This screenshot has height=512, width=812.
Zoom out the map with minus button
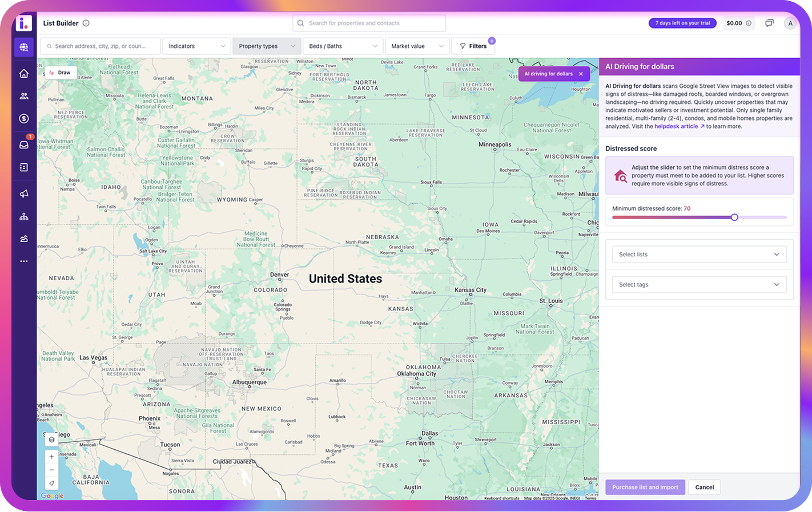coord(51,470)
